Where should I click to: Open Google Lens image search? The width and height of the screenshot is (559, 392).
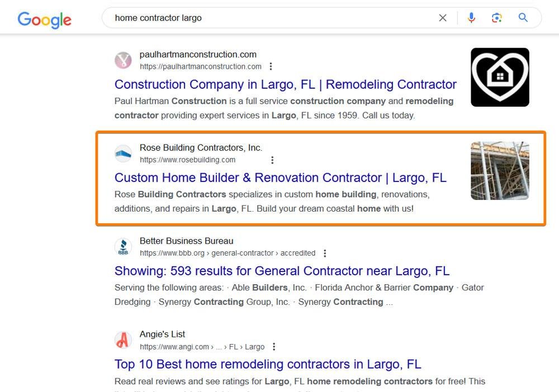click(x=497, y=18)
